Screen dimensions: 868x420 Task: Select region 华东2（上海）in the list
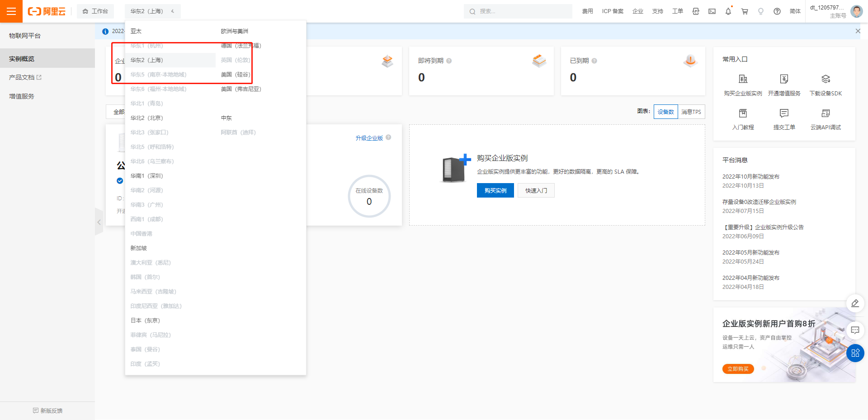click(170, 60)
